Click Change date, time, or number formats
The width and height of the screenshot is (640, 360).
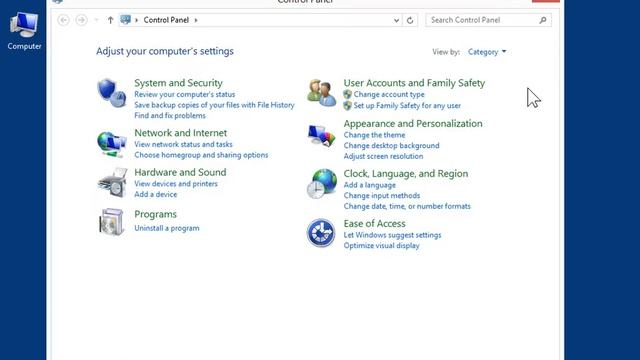point(407,206)
